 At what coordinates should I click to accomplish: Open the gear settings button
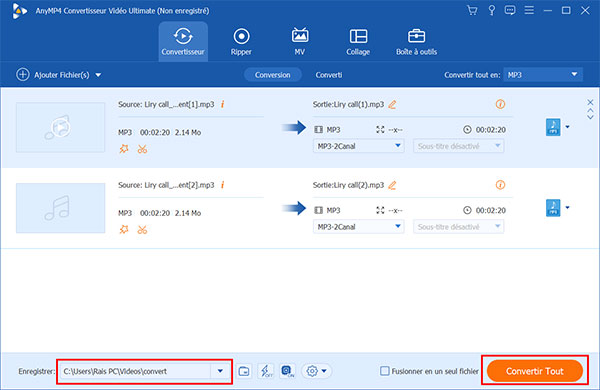pyautogui.click(x=316, y=371)
